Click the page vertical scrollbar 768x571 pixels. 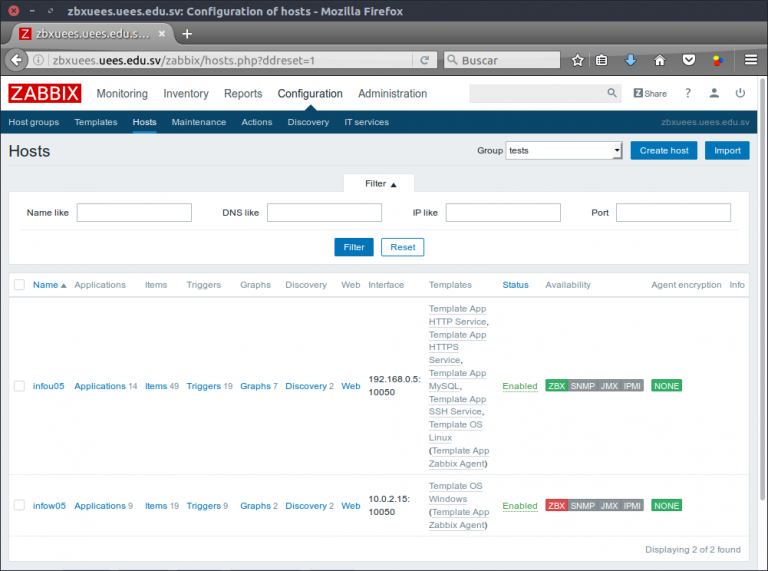point(762,289)
